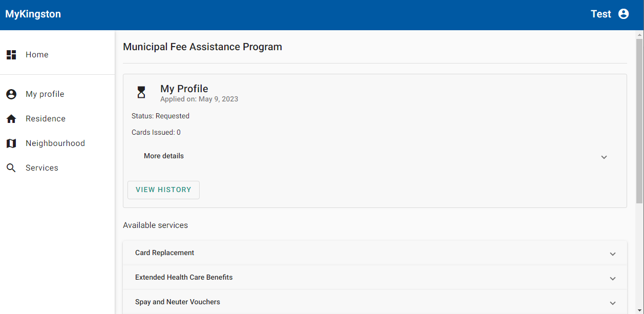644x314 pixels.
Task: Click the Available services heading
Action: coord(155,225)
